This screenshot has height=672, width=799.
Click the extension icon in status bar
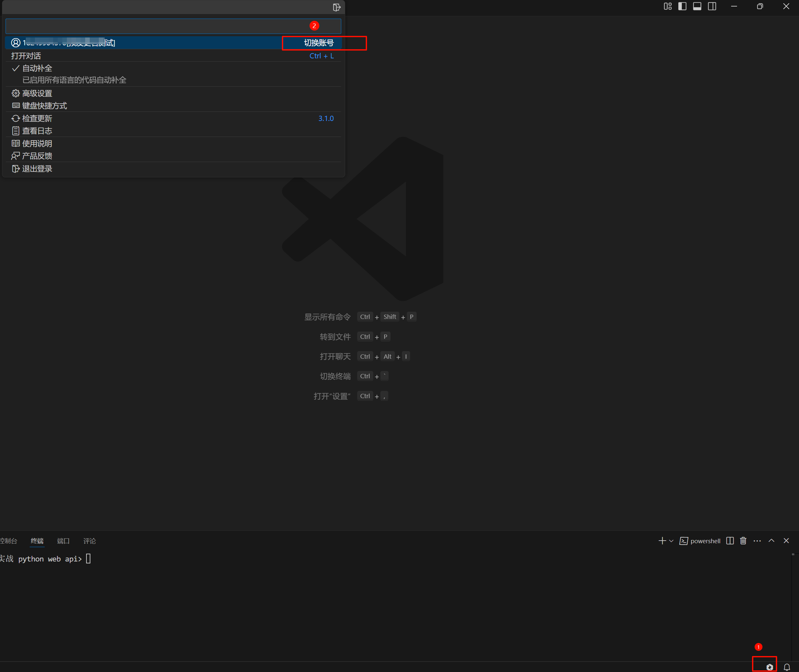click(769, 667)
